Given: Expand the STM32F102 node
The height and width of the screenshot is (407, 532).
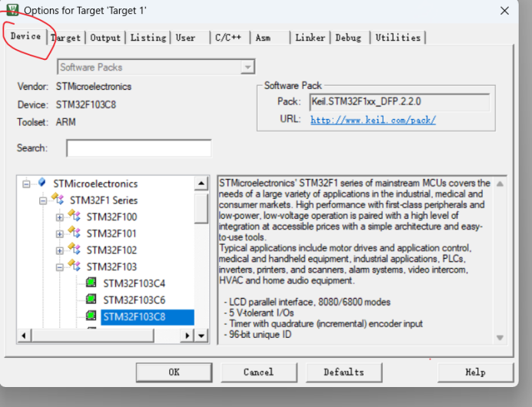Looking at the screenshot, I should click(x=59, y=250).
